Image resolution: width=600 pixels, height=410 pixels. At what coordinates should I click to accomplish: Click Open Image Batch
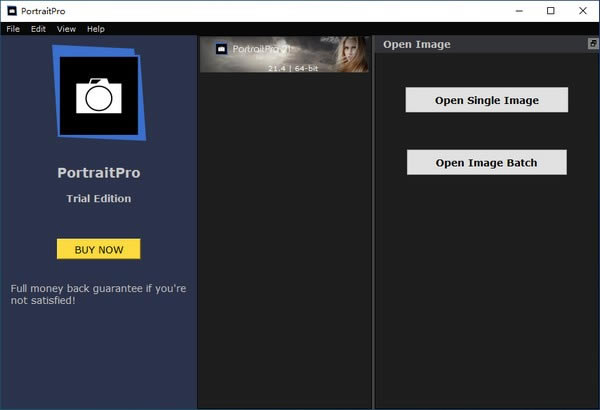click(x=486, y=162)
